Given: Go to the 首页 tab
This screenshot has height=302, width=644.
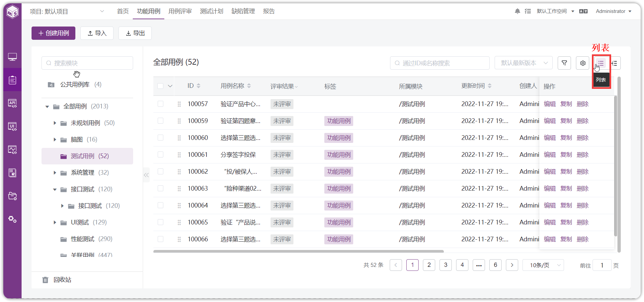Looking at the screenshot, I should 123,11.
